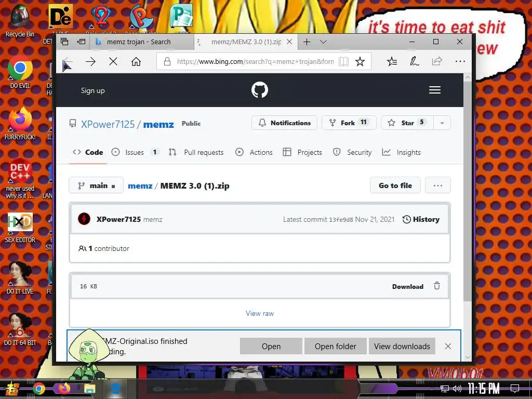
Task: Click the Edge back arrow button
Action: [x=68, y=62]
